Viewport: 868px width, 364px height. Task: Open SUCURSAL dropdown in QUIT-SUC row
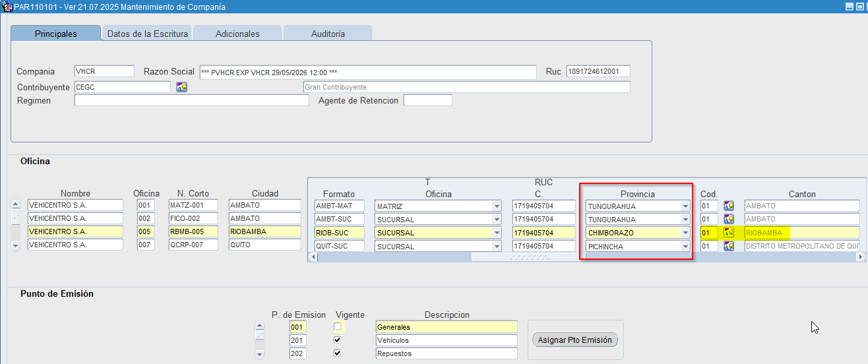coord(496,247)
